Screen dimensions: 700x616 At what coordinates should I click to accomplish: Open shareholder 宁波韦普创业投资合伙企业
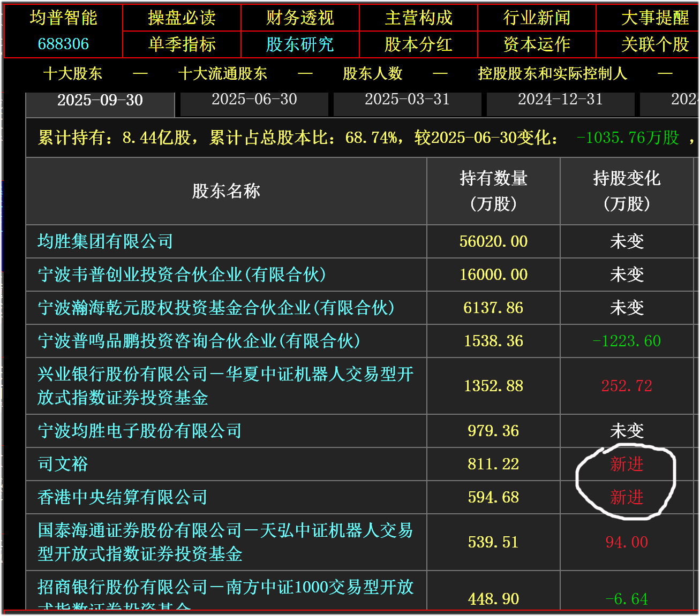pos(182,275)
